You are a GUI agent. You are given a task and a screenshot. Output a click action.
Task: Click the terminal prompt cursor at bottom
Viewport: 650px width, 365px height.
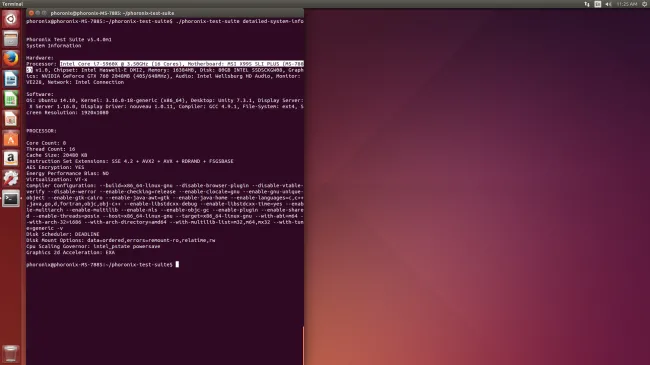pyautogui.click(x=177, y=264)
